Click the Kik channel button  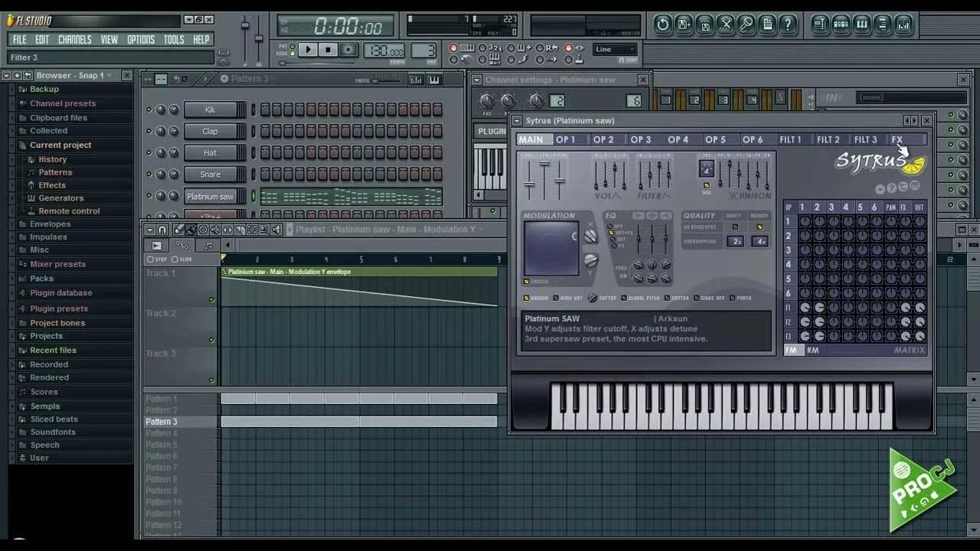pyautogui.click(x=210, y=109)
